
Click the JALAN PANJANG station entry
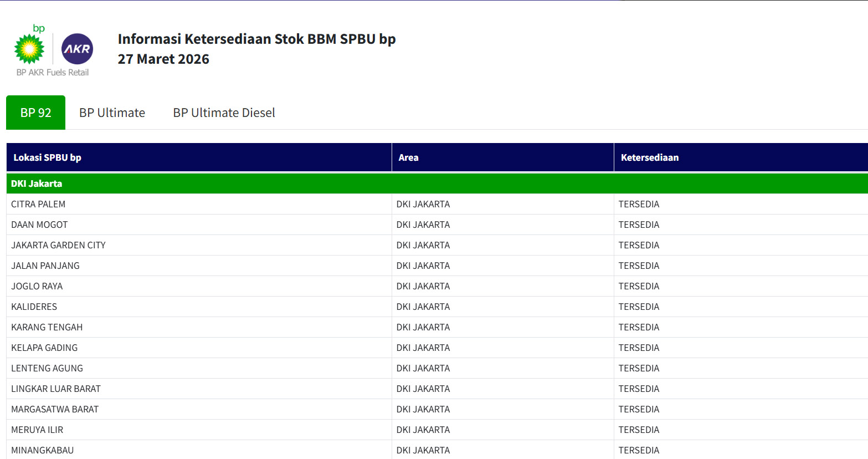45,266
